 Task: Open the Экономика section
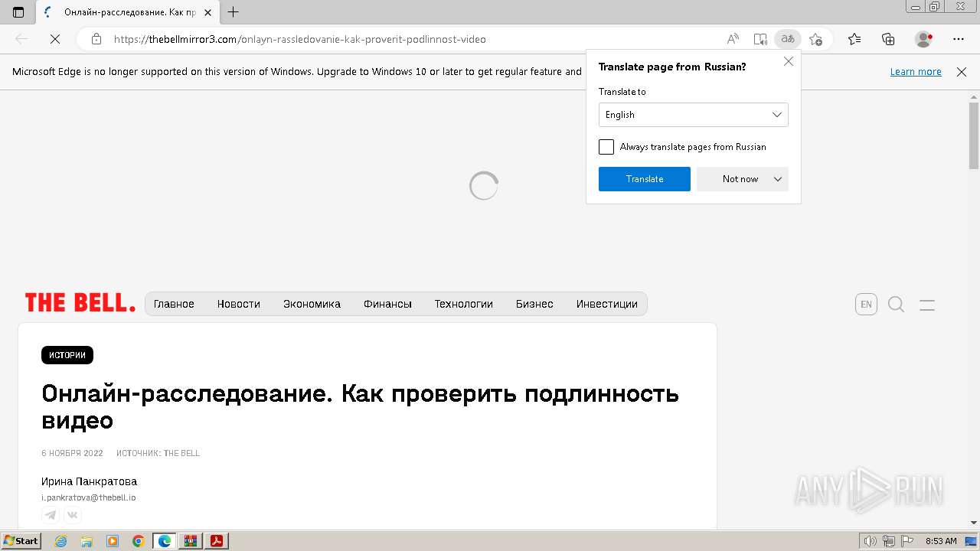312,304
